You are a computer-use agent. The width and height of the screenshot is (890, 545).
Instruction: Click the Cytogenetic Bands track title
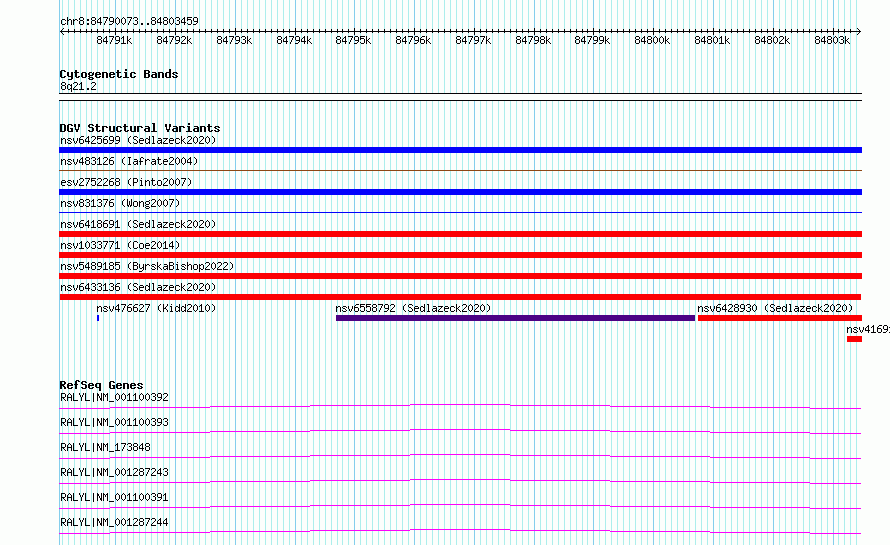pos(119,74)
